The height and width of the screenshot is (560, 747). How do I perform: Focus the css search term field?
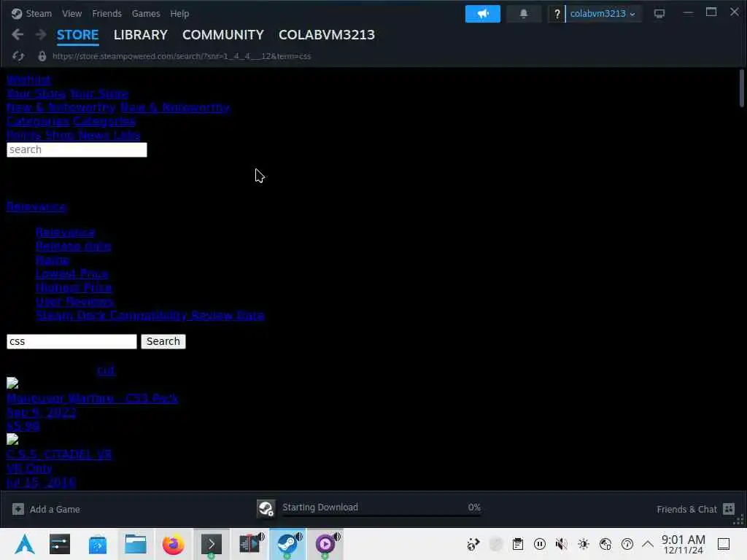pyautogui.click(x=71, y=341)
